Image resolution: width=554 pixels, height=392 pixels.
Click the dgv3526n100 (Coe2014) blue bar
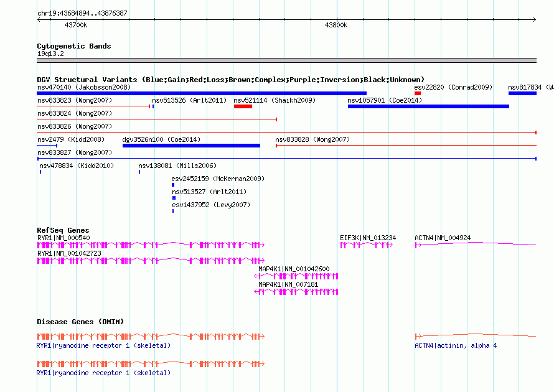(192, 146)
